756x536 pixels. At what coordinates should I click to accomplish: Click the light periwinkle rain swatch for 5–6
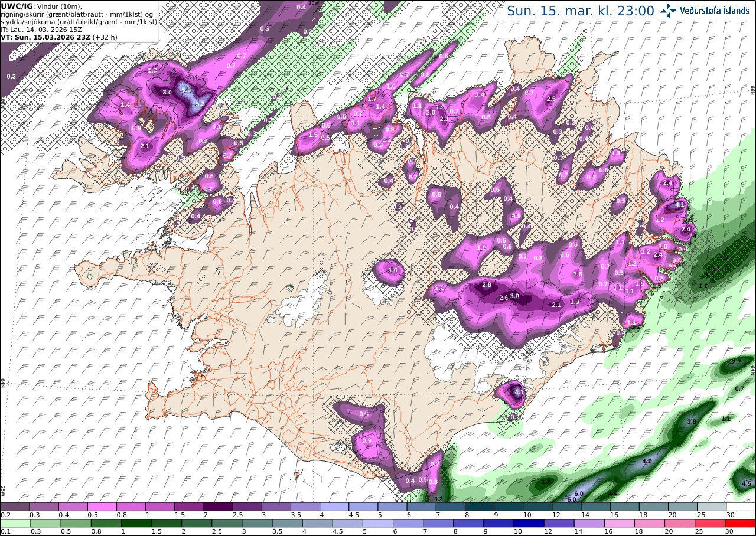pos(378,523)
